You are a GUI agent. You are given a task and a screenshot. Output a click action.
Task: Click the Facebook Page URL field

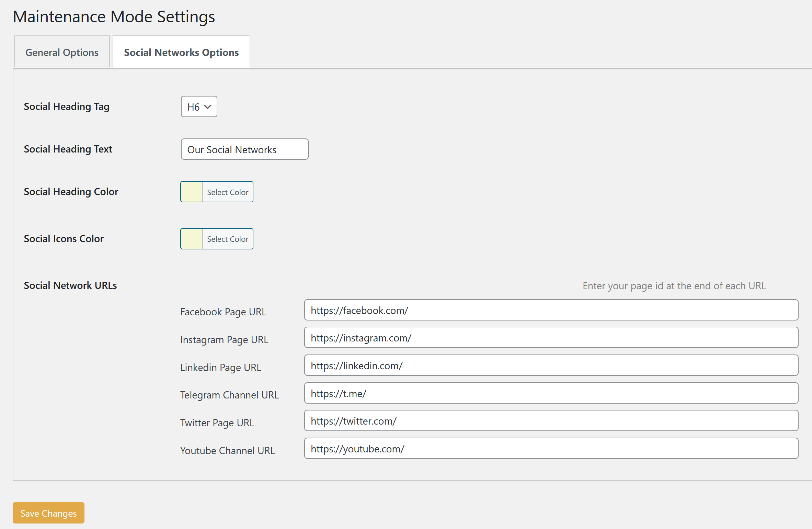(x=551, y=311)
